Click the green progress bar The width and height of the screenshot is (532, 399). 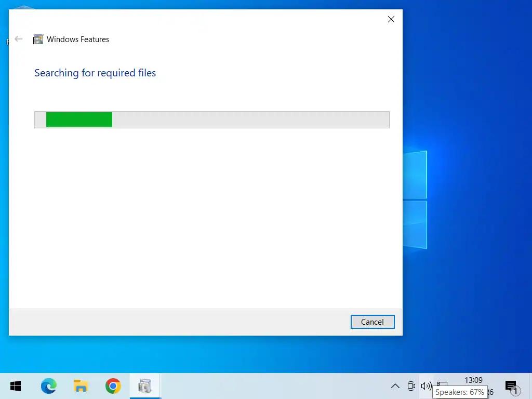click(79, 119)
